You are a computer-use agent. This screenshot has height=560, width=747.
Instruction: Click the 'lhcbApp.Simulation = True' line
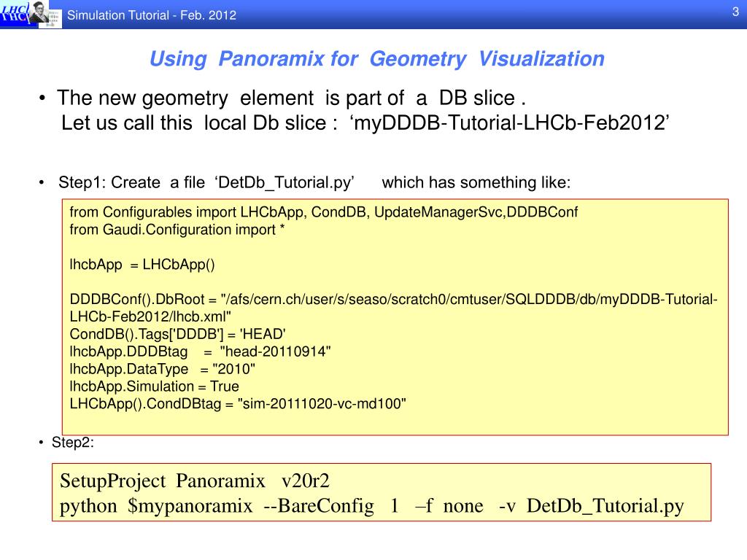[x=154, y=386]
